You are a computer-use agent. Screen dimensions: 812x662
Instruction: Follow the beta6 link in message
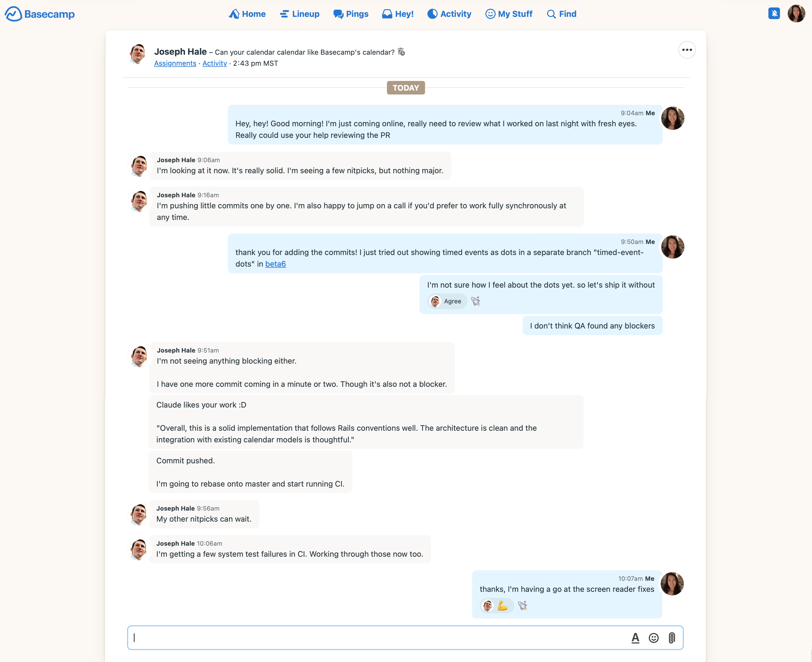(276, 264)
